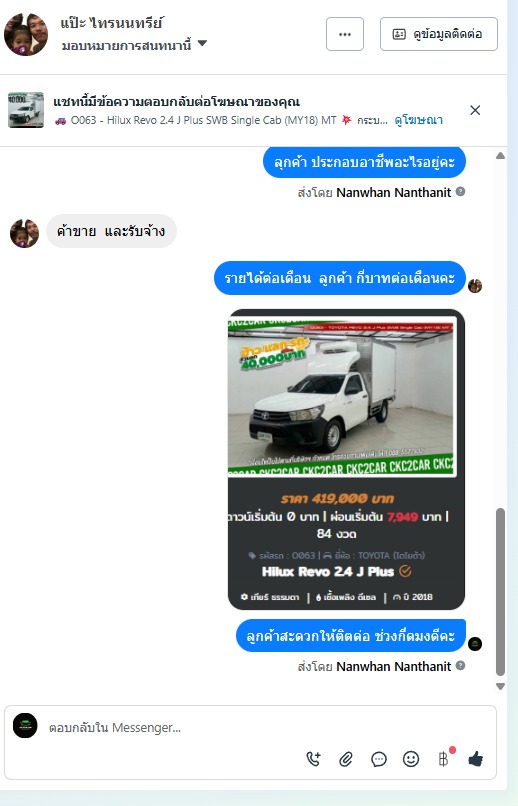518x806 pixels.
Task: Click the scroll up arrow
Action: pos(501,156)
